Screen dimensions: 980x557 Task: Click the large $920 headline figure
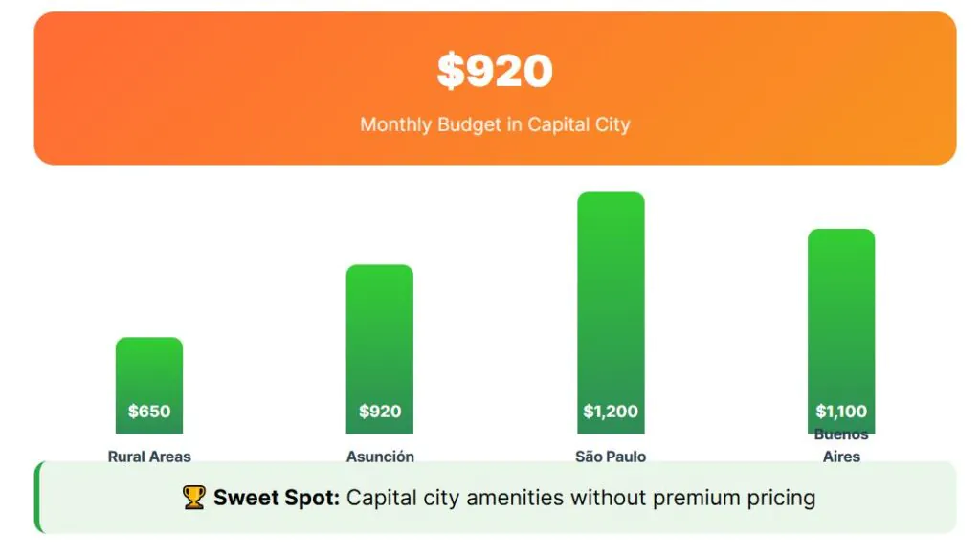(x=495, y=71)
